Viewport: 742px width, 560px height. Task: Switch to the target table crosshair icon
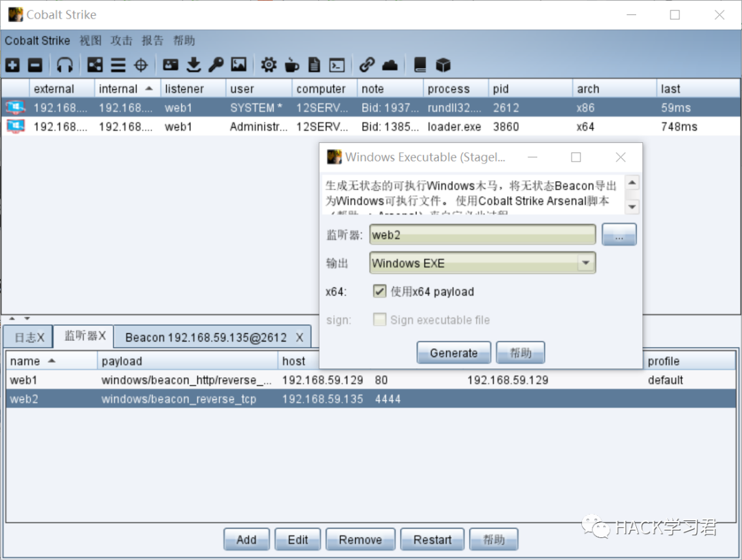click(141, 65)
